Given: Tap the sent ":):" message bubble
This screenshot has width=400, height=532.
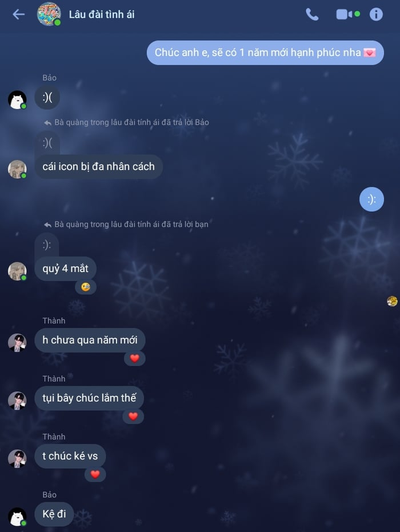Looking at the screenshot, I should point(371,199).
